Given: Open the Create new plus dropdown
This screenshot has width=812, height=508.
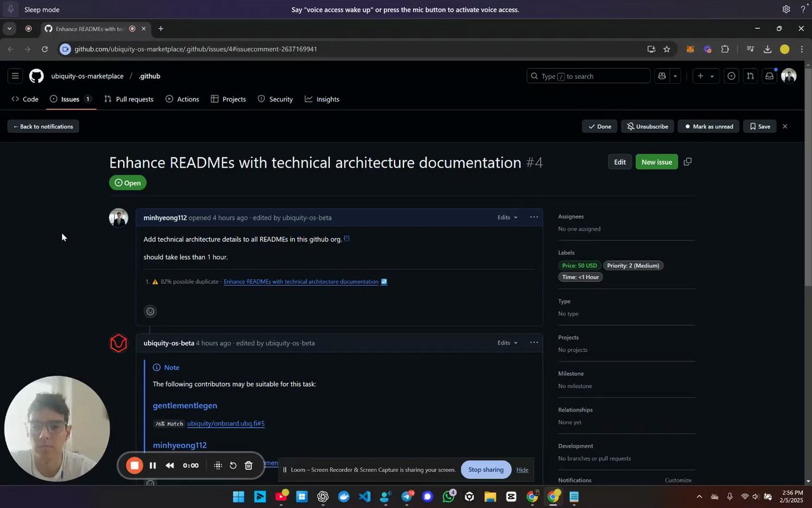Looking at the screenshot, I should click(705, 76).
